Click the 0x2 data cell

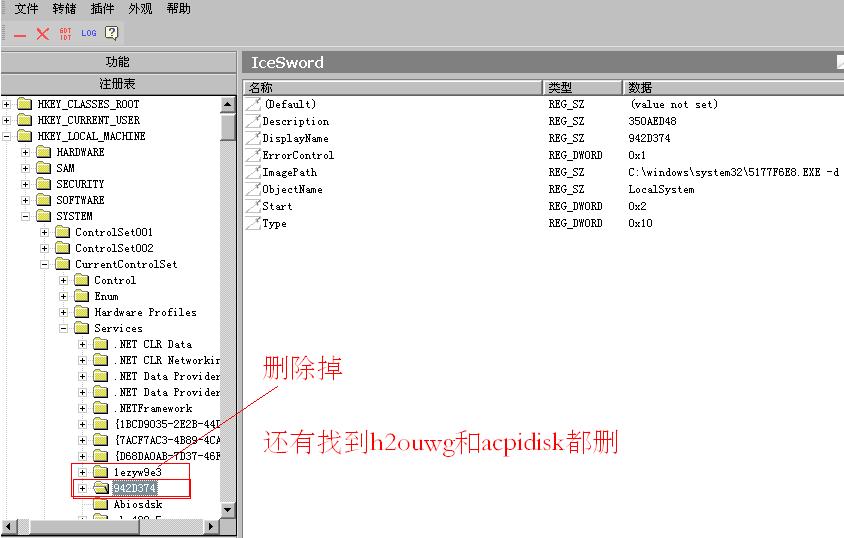(637, 206)
